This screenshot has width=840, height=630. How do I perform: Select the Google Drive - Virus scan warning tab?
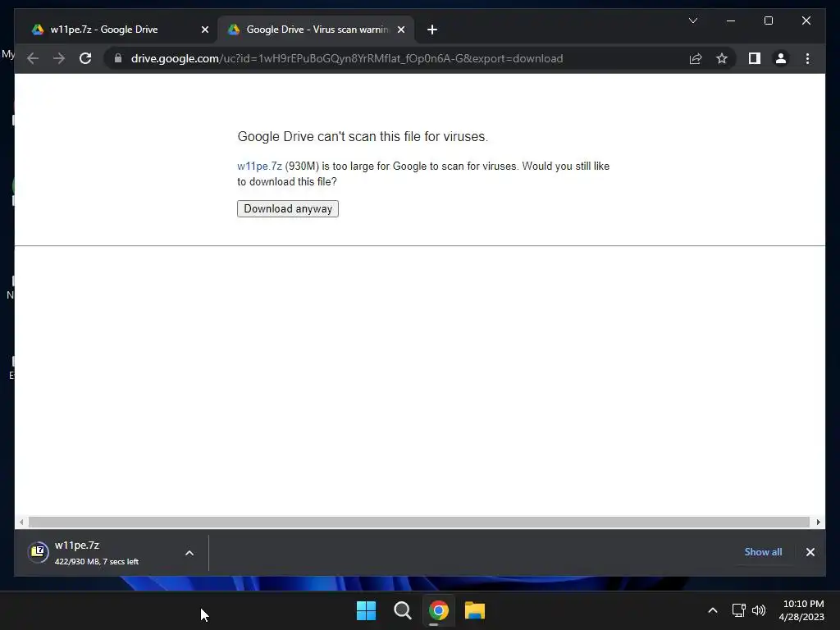316,30
